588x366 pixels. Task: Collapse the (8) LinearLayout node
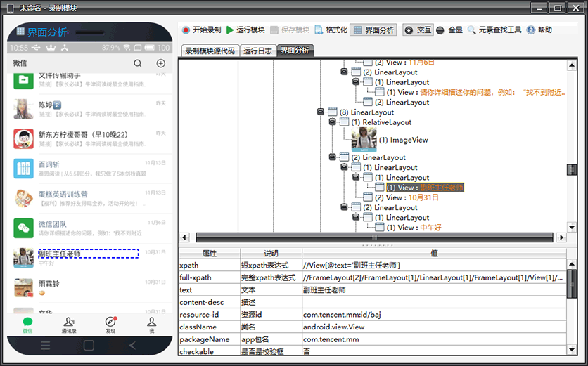321,112
